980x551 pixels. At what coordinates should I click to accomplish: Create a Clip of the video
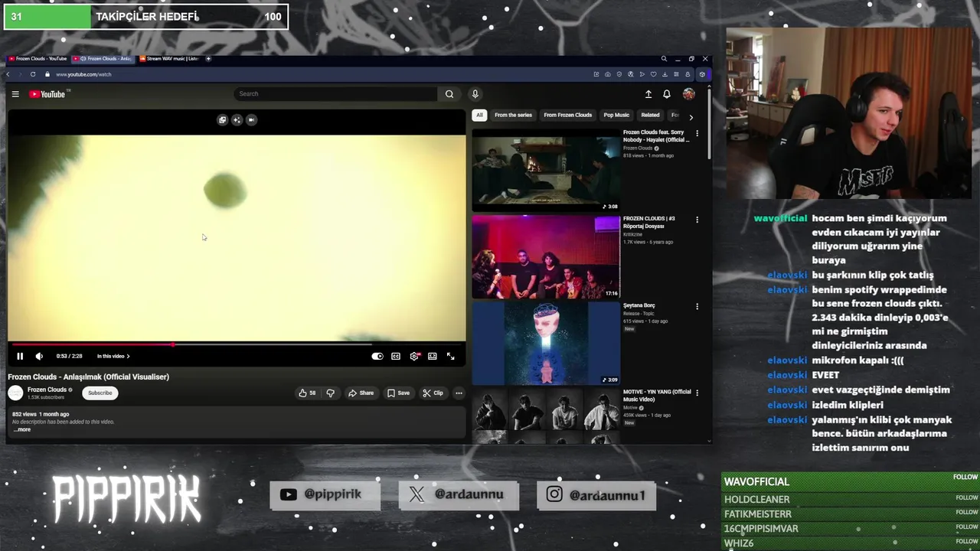(433, 393)
